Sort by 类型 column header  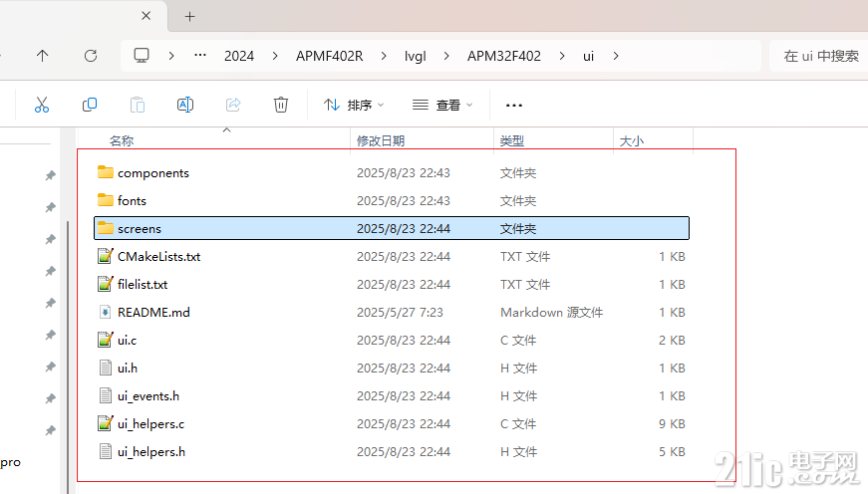(512, 140)
